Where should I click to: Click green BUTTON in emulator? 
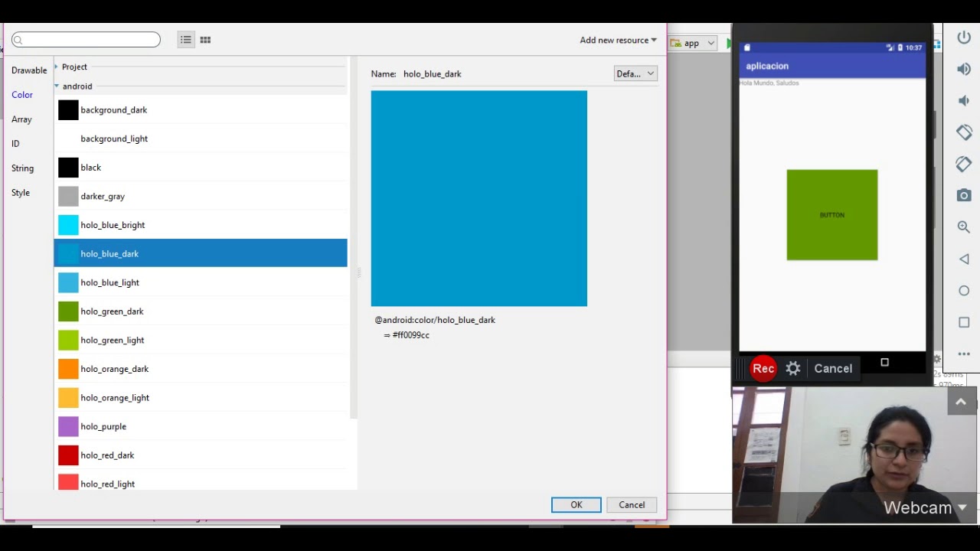click(x=832, y=215)
